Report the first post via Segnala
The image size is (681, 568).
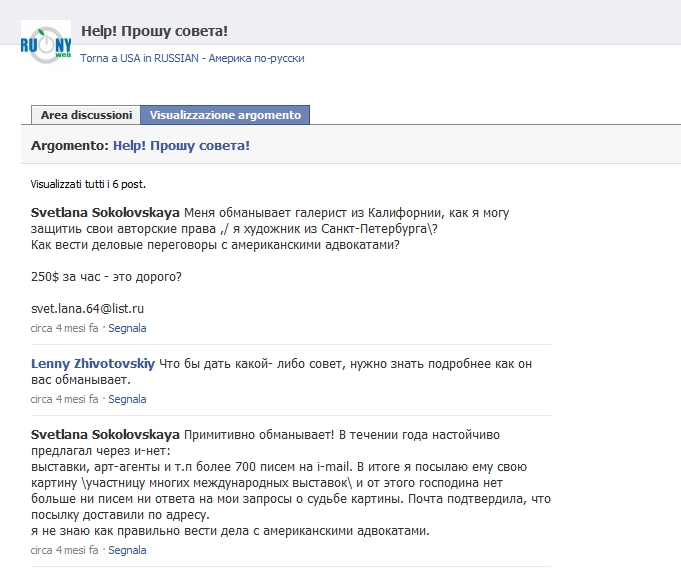tap(127, 327)
